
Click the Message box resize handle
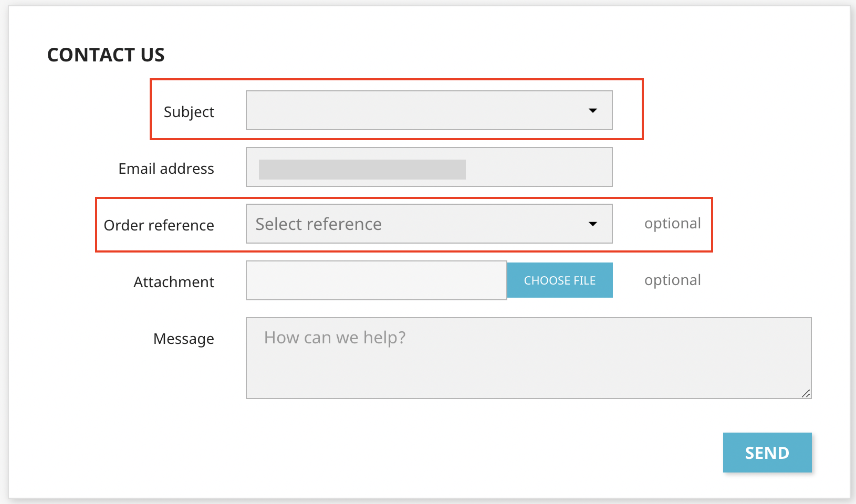coord(807,394)
